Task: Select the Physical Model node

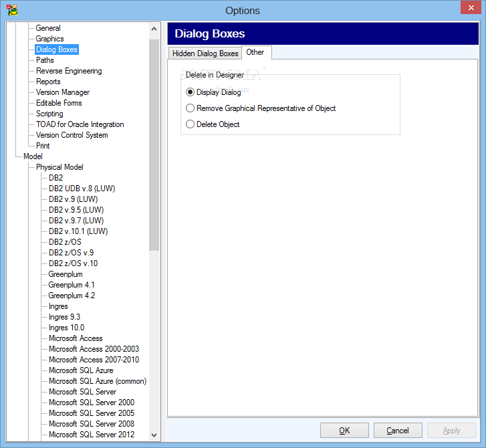Action: tap(59, 167)
